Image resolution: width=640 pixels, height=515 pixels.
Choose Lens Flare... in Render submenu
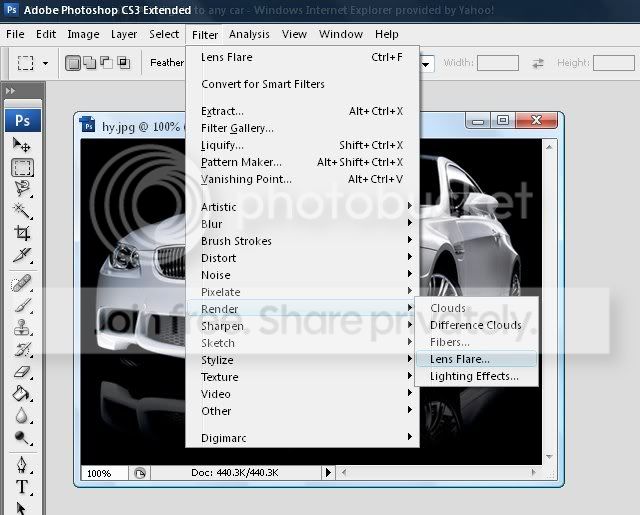(x=476, y=359)
